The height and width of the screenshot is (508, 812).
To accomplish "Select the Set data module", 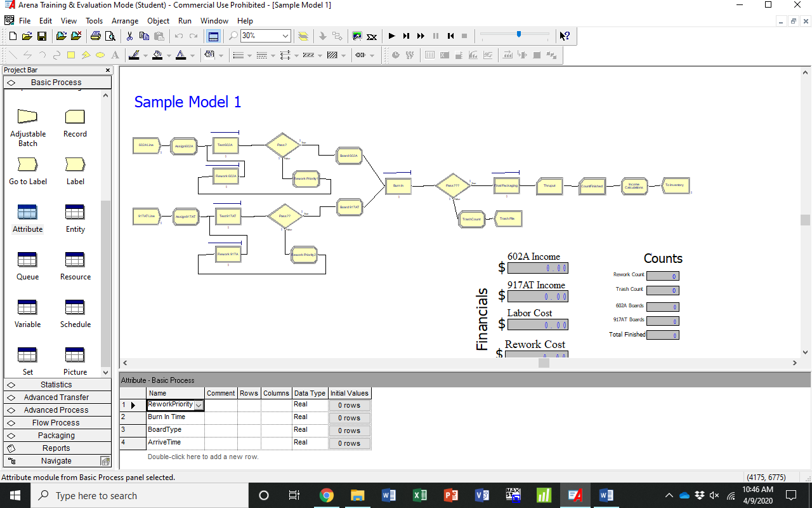I will (x=27, y=354).
